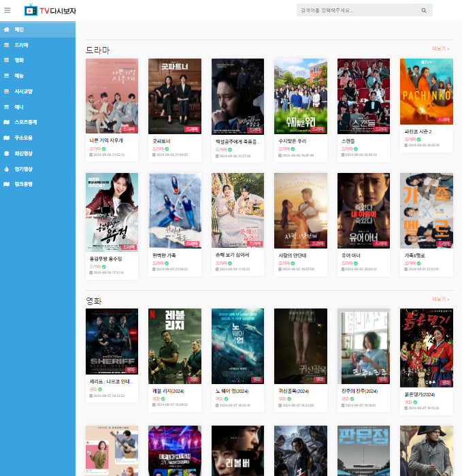Image resolution: width=462 pixels, height=476 pixels.
Task: Open 가족X멜로 poster
Action: point(427,210)
